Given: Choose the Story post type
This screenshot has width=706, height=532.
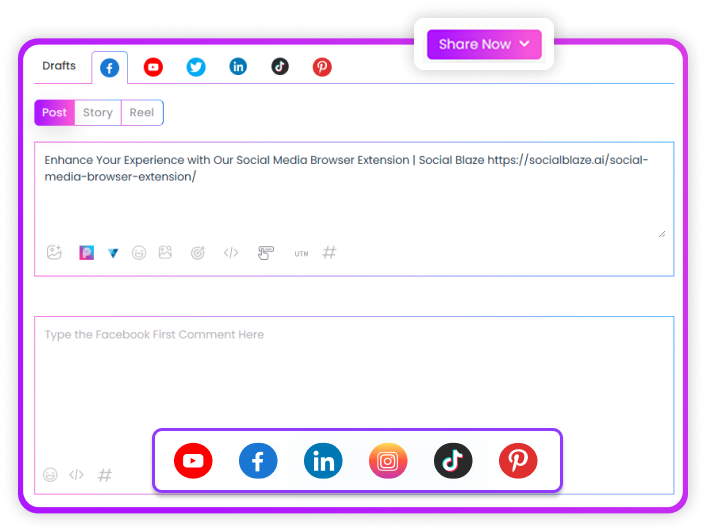Looking at the screenshot, I should point(98,113).
